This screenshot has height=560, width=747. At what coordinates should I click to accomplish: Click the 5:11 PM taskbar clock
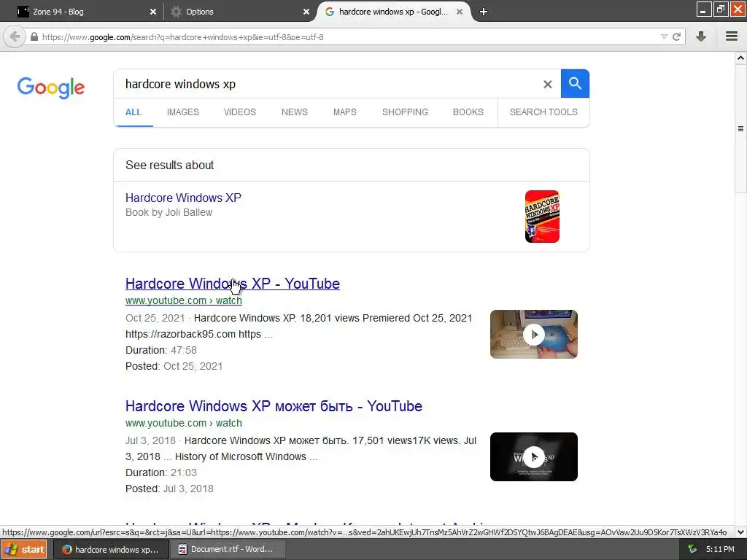720,550
